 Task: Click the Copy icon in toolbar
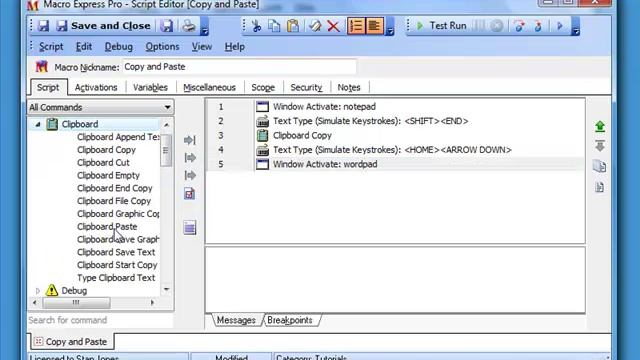[274, 26]
